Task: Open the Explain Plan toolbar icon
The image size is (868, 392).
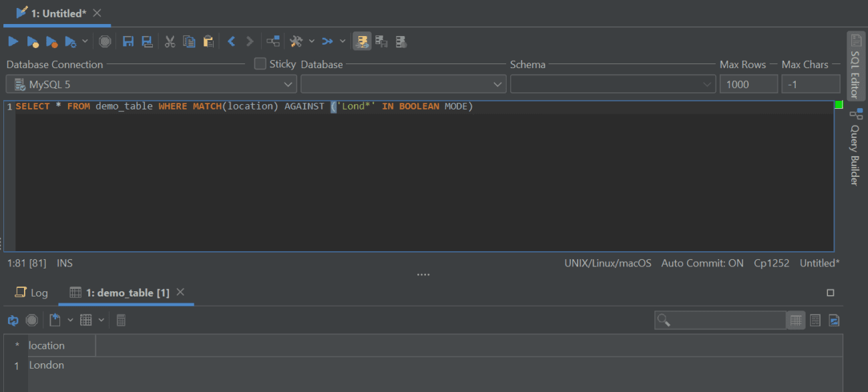Action: click(x=272, y=41)
